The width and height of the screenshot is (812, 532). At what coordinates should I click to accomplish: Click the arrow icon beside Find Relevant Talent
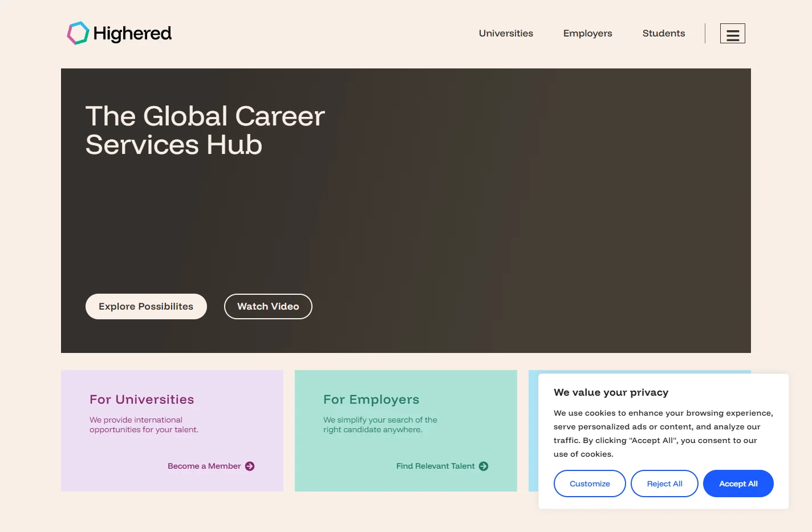(x=484, y=466)
